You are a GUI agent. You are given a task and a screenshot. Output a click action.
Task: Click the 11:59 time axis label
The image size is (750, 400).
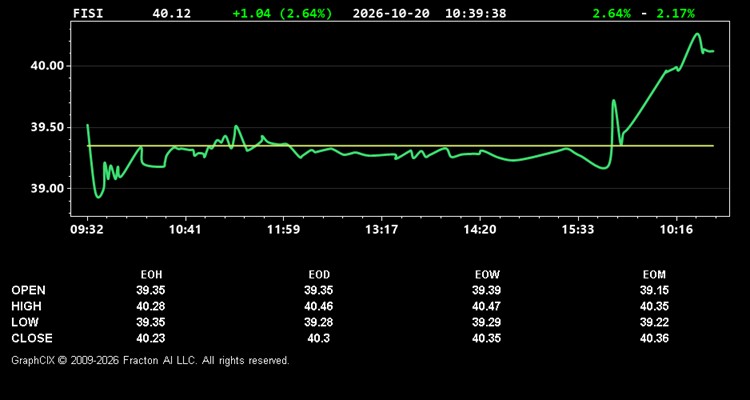(x=284, y=230)
